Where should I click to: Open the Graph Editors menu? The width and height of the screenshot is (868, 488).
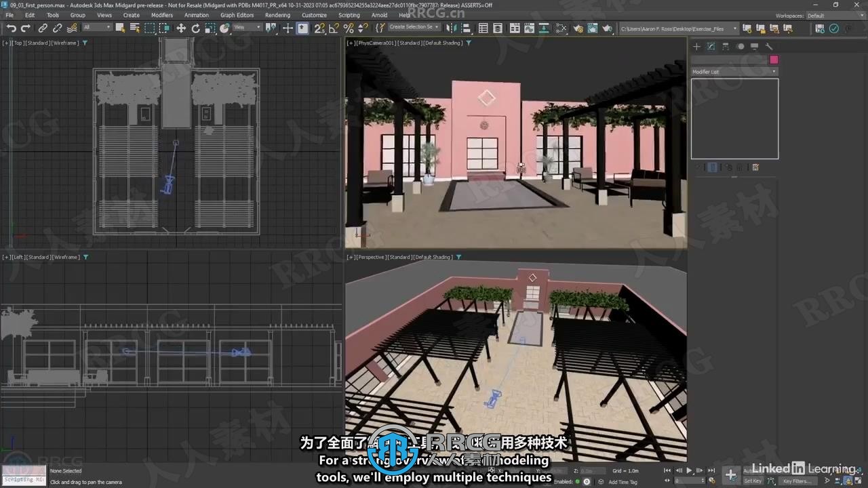click(237, 15)
